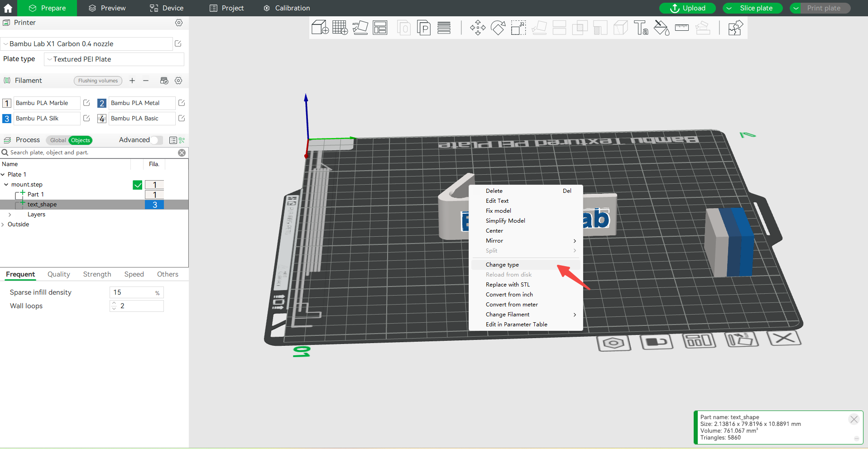Go to the Home screen icon
This screenshot has width=868, height=449.
point(8,8)
